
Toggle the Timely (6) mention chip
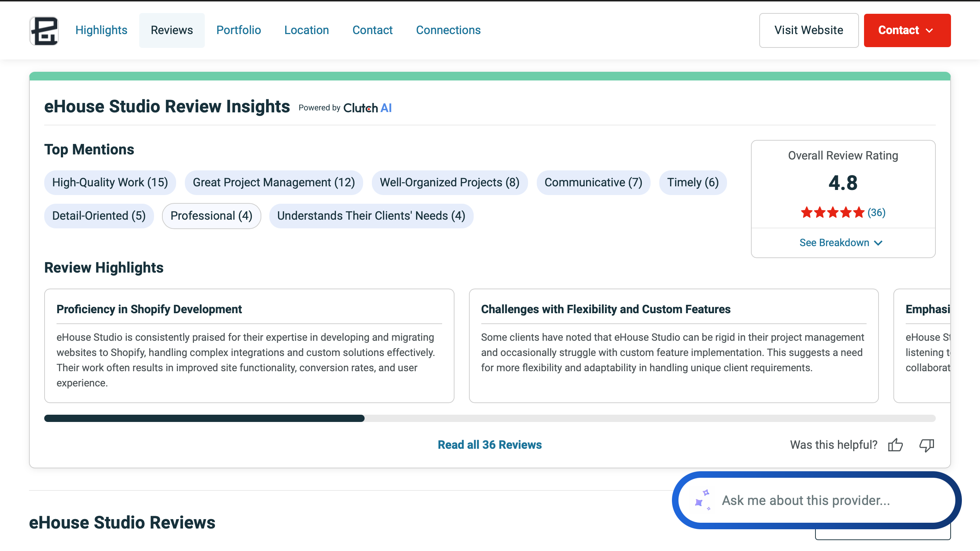click(692, 183)
